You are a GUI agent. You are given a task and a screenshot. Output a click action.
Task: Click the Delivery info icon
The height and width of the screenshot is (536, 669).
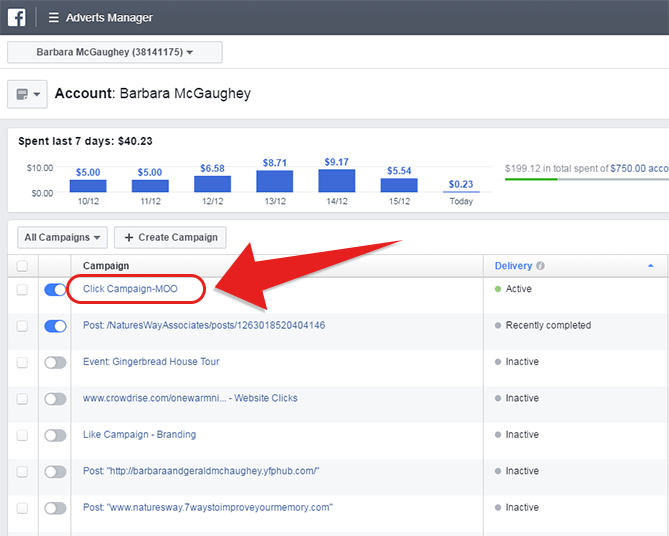540,266
